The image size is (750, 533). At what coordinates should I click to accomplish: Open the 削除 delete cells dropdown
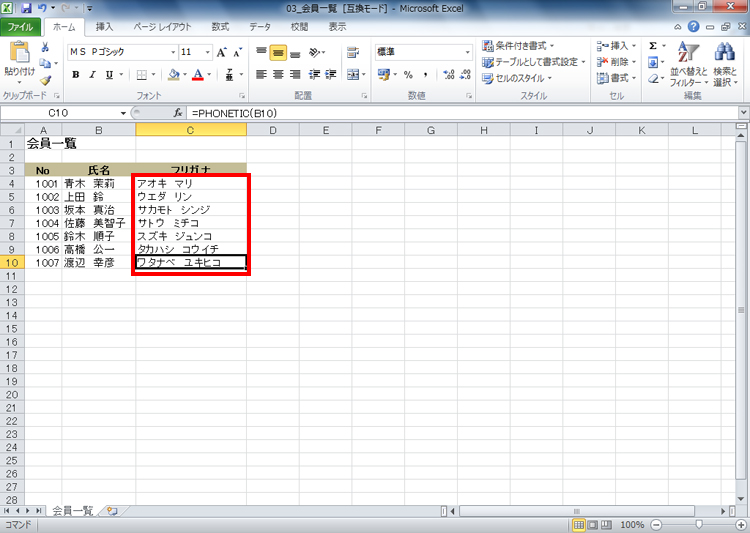click(x=617, y=62)
